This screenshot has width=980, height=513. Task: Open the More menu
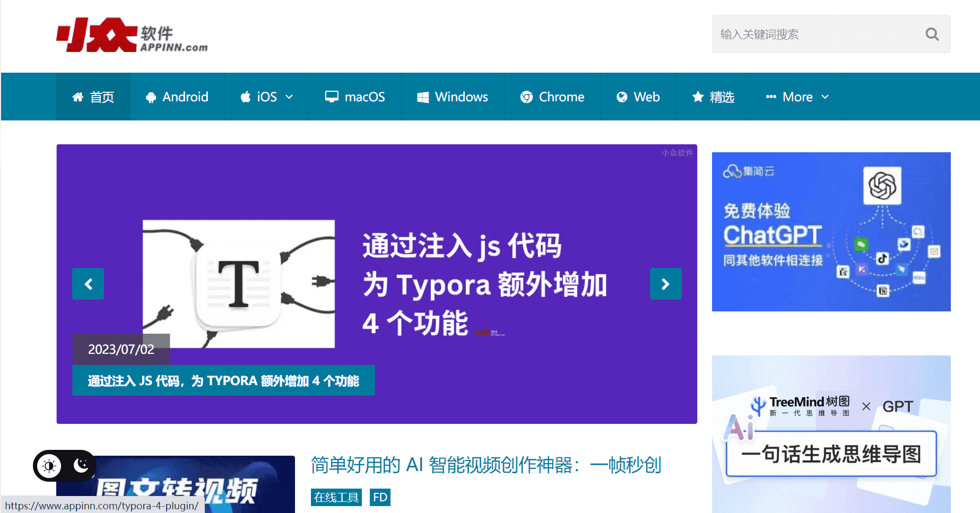pyautogui.click(x=797, y=97)
